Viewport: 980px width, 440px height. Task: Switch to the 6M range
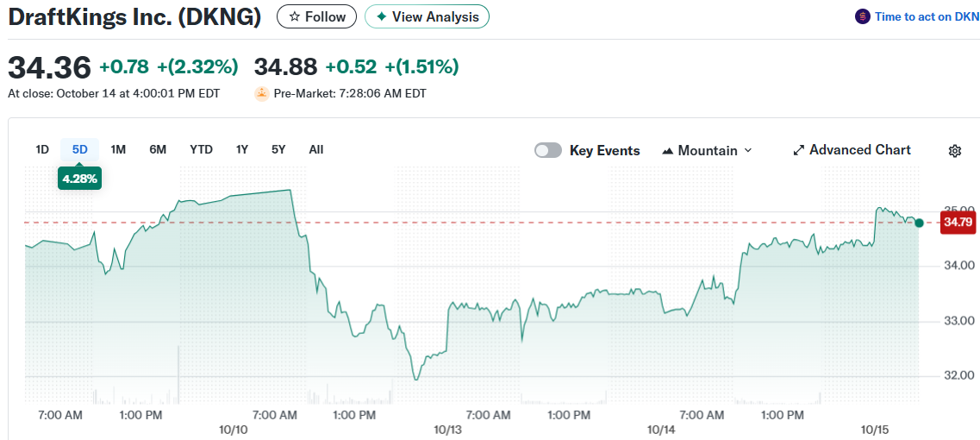(x=158, y=149)
